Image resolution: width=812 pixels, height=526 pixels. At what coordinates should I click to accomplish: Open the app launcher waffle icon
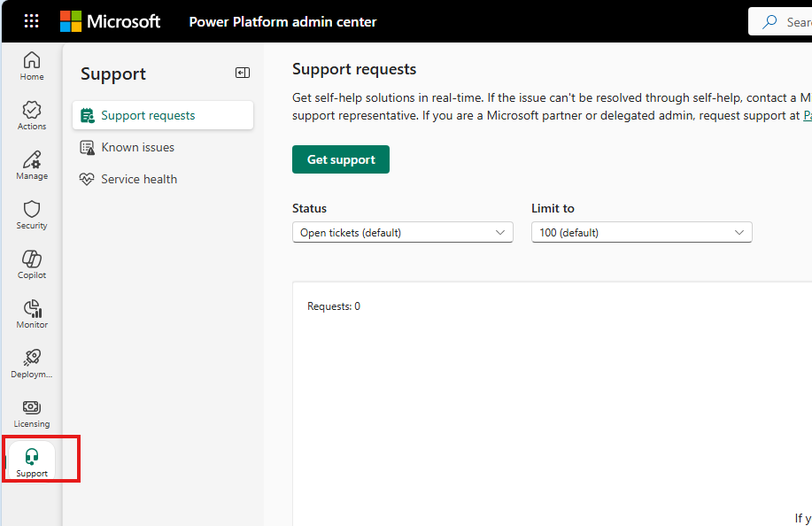(31, 21)
